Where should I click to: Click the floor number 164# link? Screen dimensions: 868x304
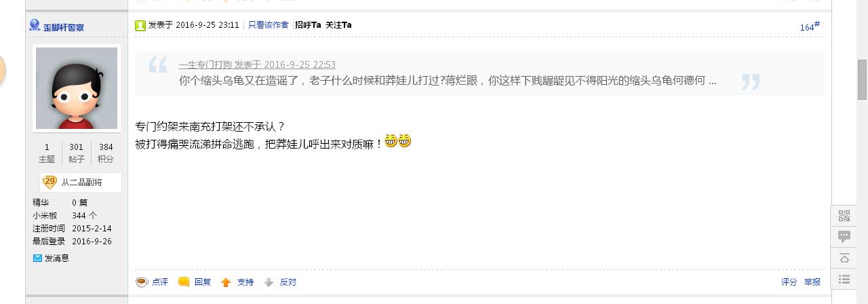coord(810,26)
